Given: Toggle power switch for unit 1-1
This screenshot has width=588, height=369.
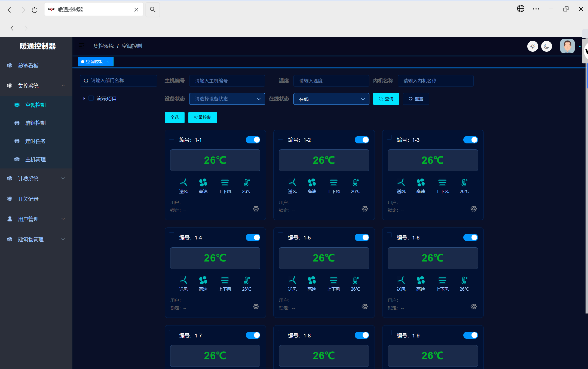Looking at the screenshot, I should pyautogui.click(x=253, y=140).
